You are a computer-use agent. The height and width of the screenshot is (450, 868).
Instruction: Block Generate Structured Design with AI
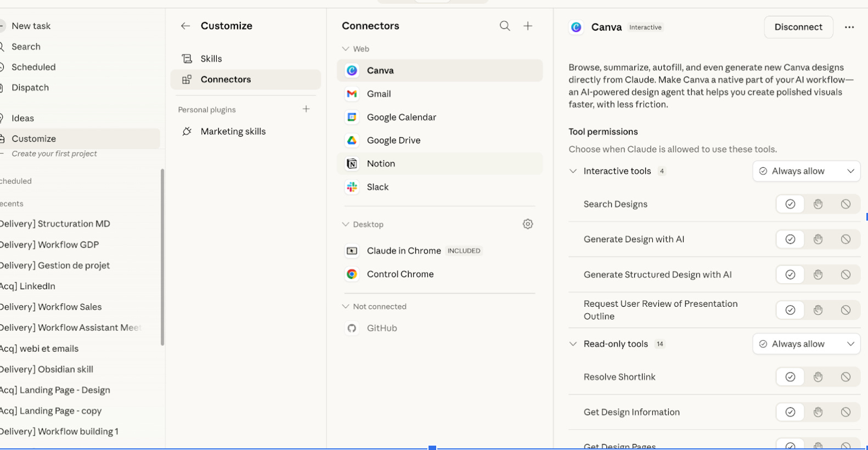tap(846, 274)
